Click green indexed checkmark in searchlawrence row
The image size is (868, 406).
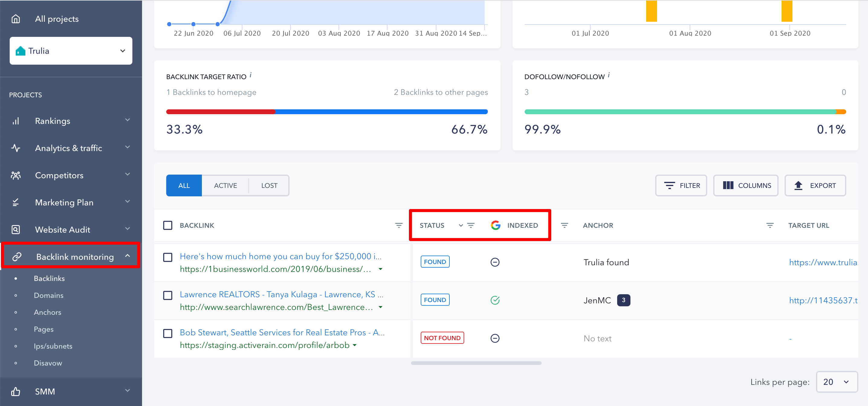[x=495, y=300]
